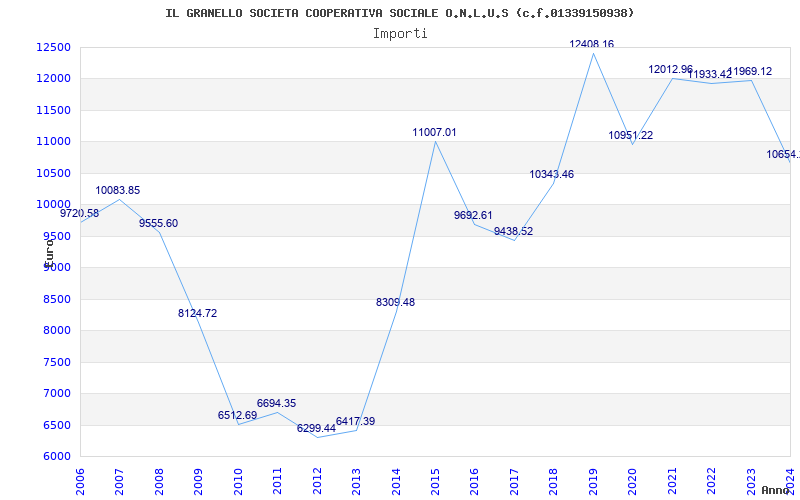
Task: Click data label 12012.96
Action: coord(670,69)
